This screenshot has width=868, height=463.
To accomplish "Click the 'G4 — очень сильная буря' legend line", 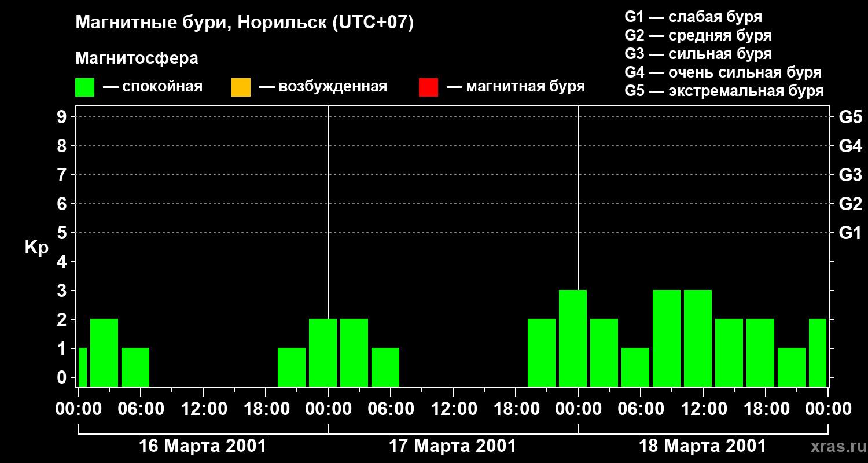I will click(x=723, y=72).
